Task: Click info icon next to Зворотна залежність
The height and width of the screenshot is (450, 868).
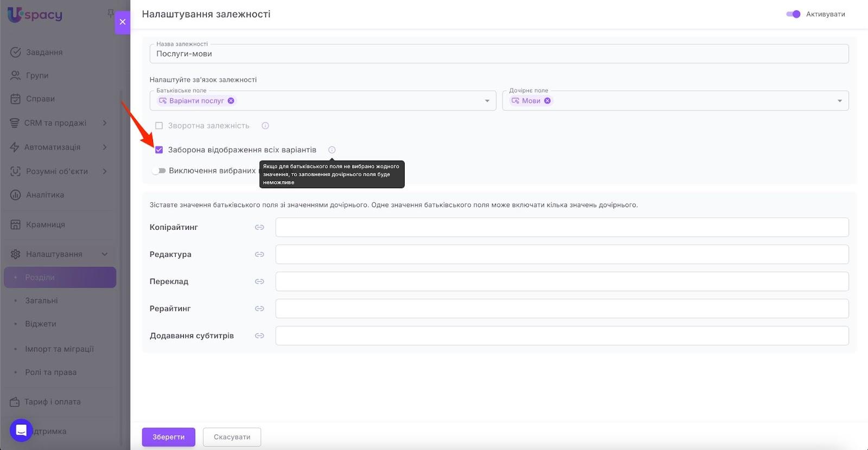Action: click(x=265, y=126)
